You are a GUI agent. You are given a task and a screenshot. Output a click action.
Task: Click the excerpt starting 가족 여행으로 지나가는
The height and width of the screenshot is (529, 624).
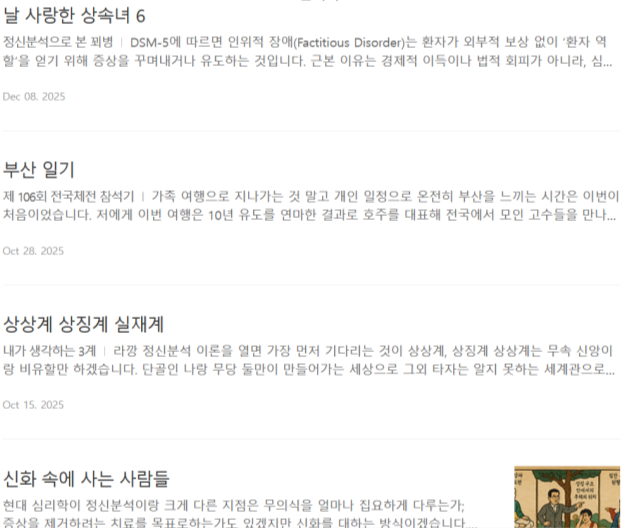pyautogui.click(x=385, y=196)
